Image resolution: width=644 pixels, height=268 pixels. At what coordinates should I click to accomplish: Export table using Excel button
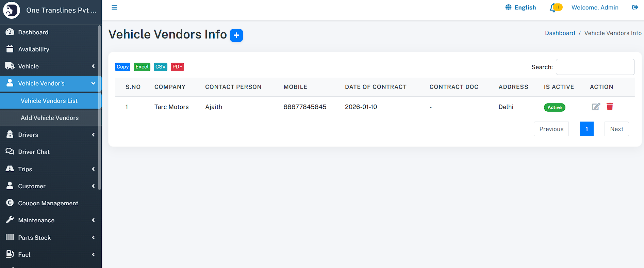142,67
